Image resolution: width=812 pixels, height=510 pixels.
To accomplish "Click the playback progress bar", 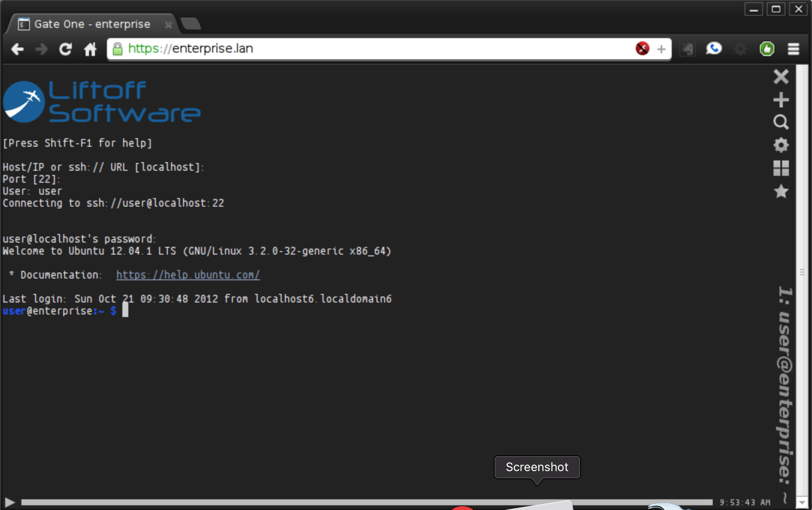I will coord(367,502).
